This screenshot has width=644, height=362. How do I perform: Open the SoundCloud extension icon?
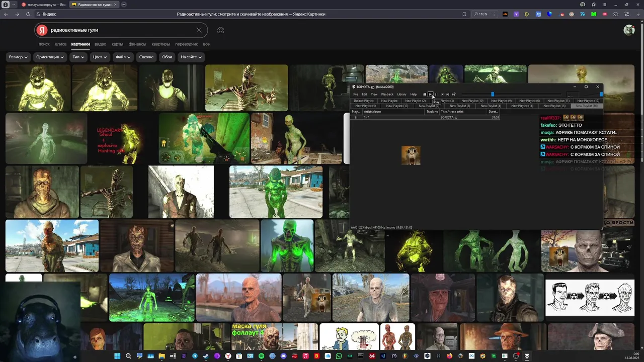click(x=505, y=14)
